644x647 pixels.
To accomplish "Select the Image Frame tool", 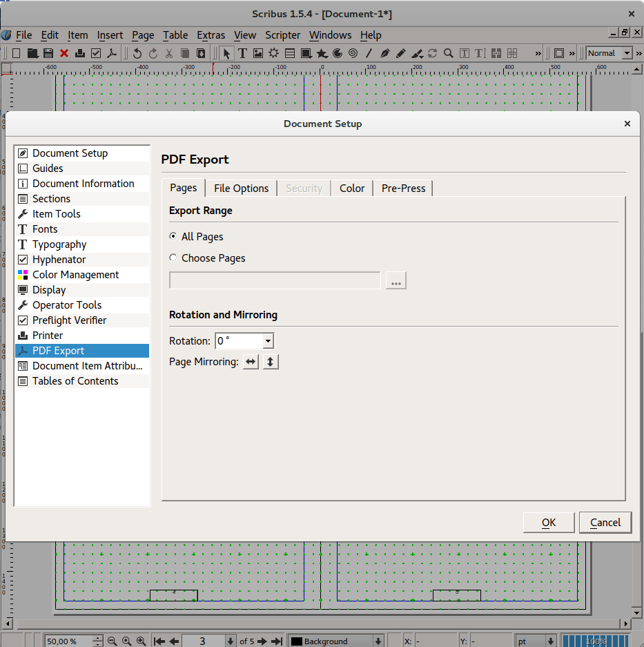I will point(258,53).
